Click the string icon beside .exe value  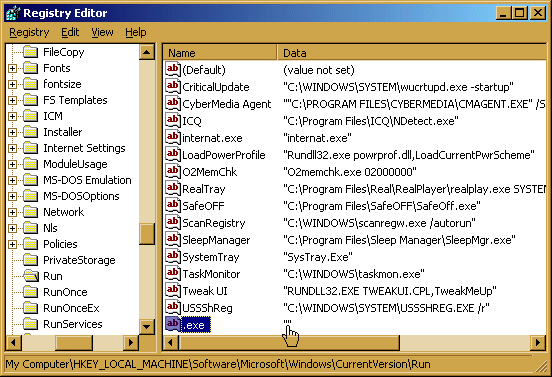[173, 324]
